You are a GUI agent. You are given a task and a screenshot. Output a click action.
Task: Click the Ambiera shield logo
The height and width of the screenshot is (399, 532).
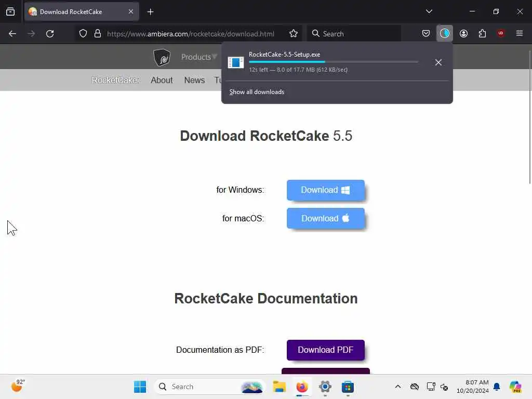(162, 57)
